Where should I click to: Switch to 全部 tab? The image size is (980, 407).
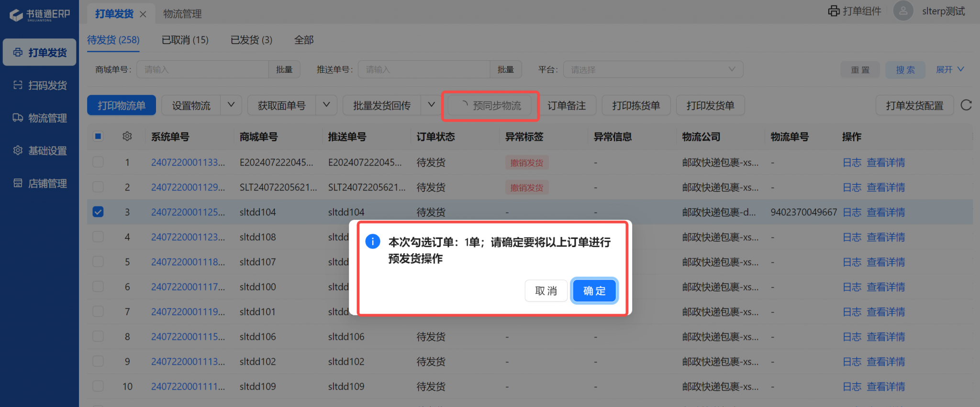[x=304, y=40]
